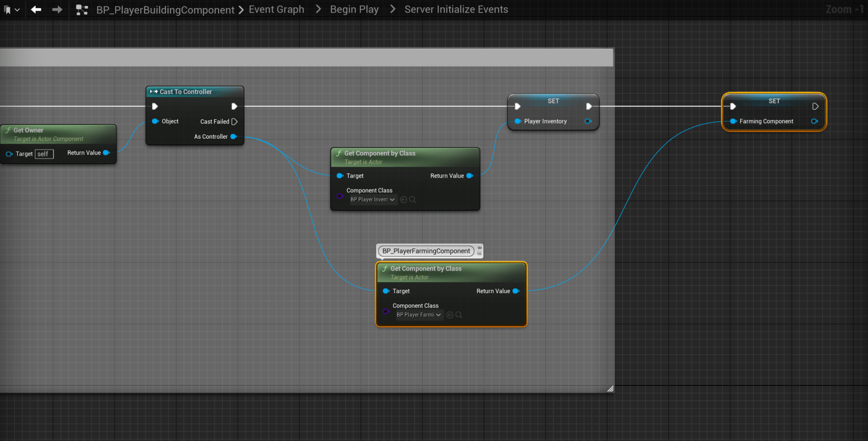The image size is (868, 441).
Task: Open the Begin Play breadcrumb
Action: pyautogui.click(x=354, y=9)
